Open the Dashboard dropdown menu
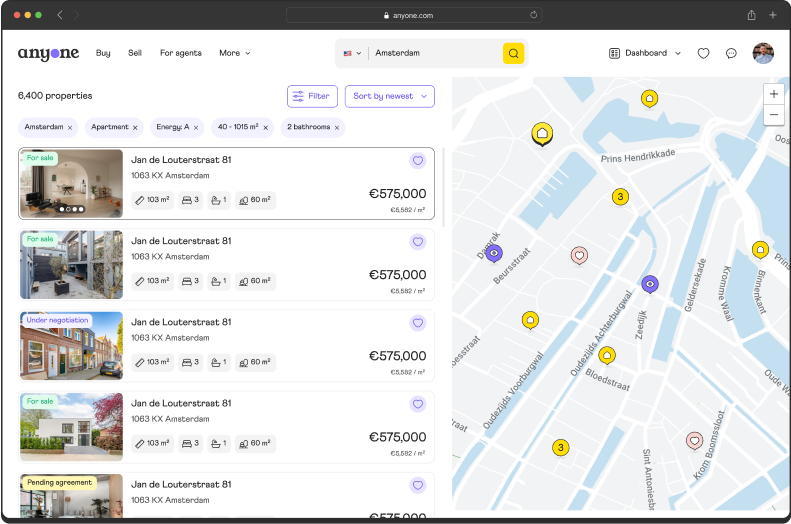Viewport: 791px width, 524px height. pos(645,53)
